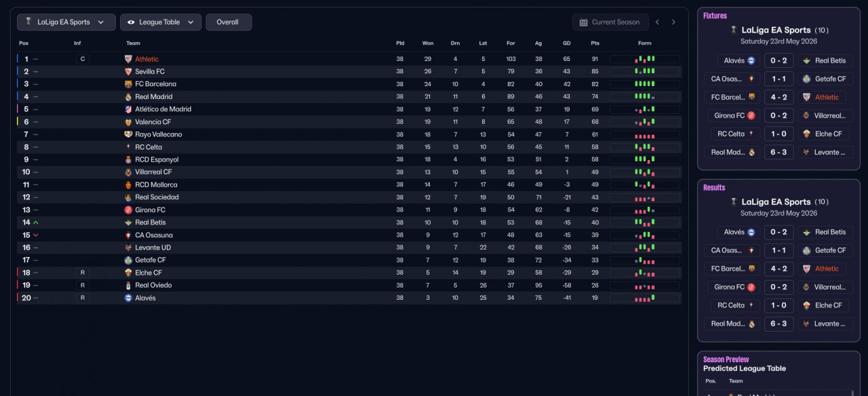This screenshot has height=396, width=868.
Task: Click the RCD Espanyol club badge
Action: click(128, 159)
